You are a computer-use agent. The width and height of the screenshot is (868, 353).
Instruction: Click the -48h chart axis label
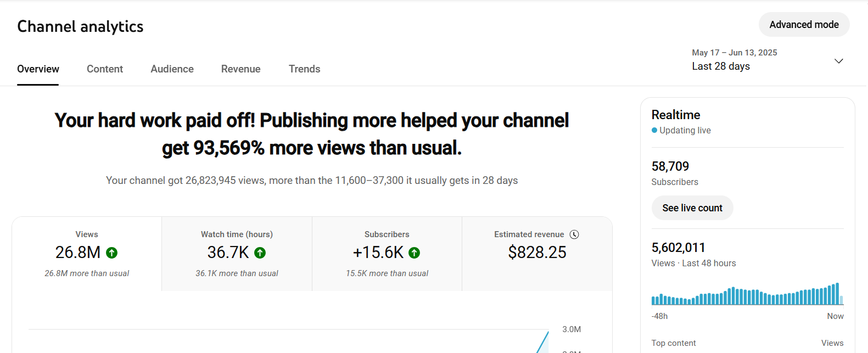[659, 316]
